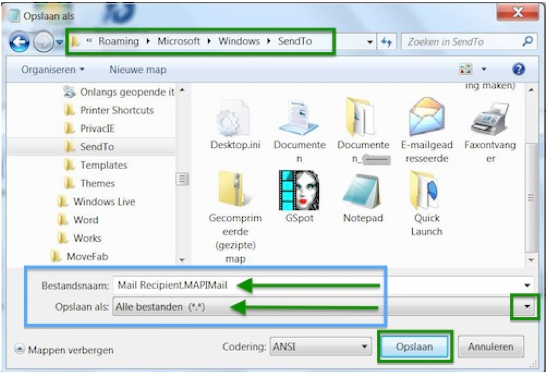Open the Organiseren menu
Viewport: 546px width, 372px height.
click(x=53, y=69)
